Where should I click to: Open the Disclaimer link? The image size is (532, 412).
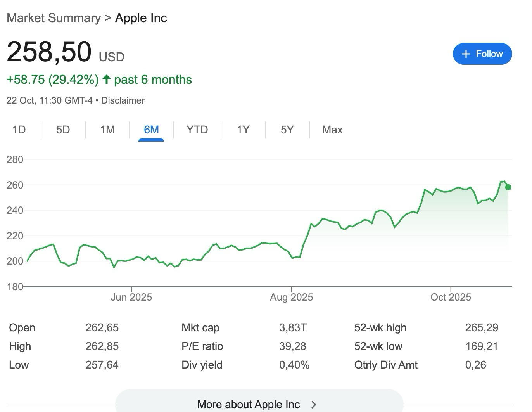pos(123,100)
